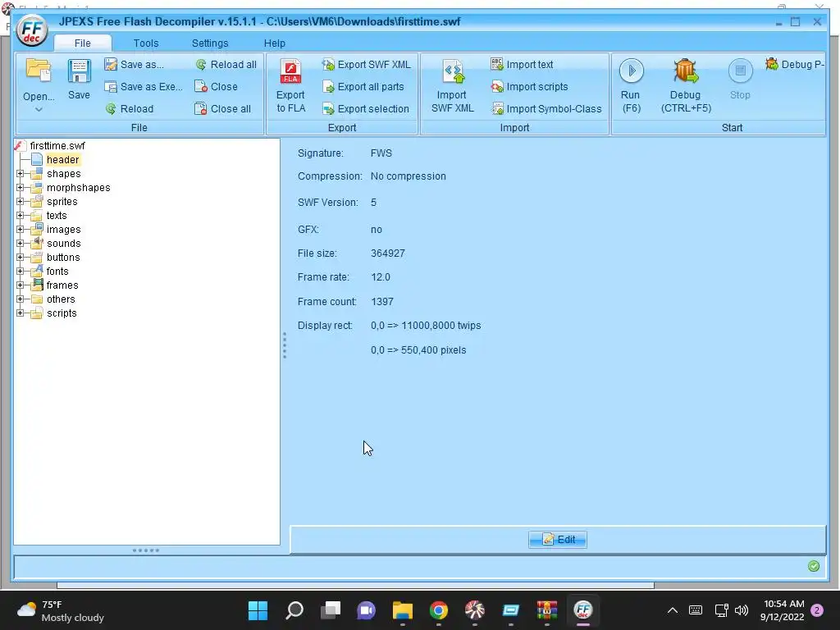Viewport: 840px width, 630px height.
Task: Click the Frame rate value 12.0
Action: 381,277
